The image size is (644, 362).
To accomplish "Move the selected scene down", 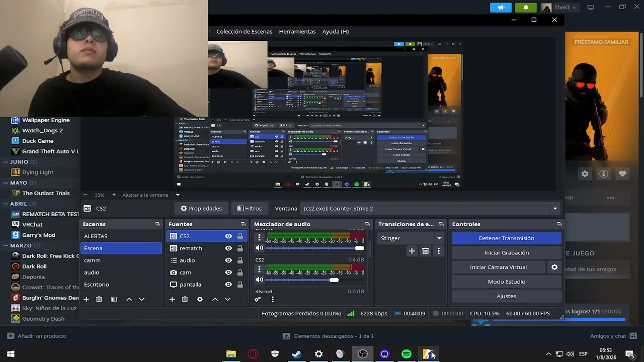I will point(142,299).
